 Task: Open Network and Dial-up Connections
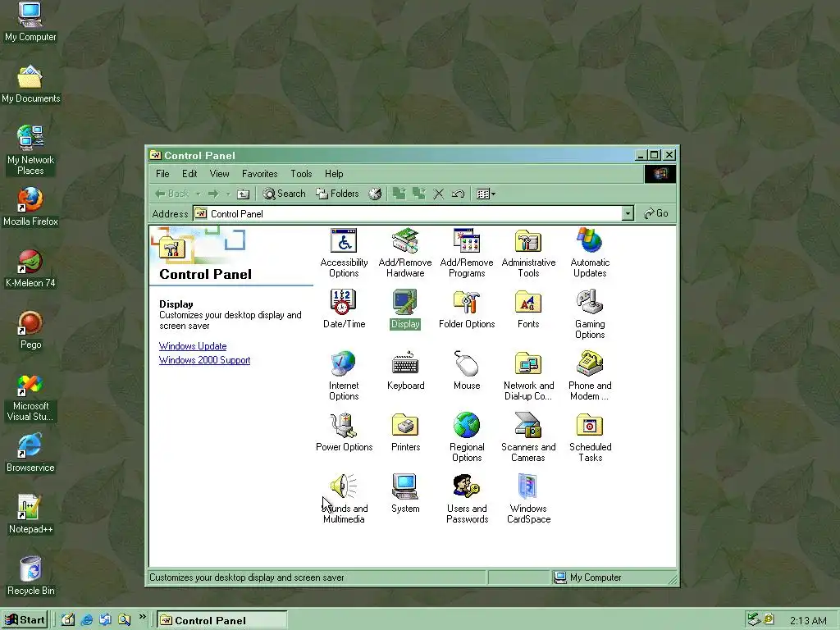[528, 376]
